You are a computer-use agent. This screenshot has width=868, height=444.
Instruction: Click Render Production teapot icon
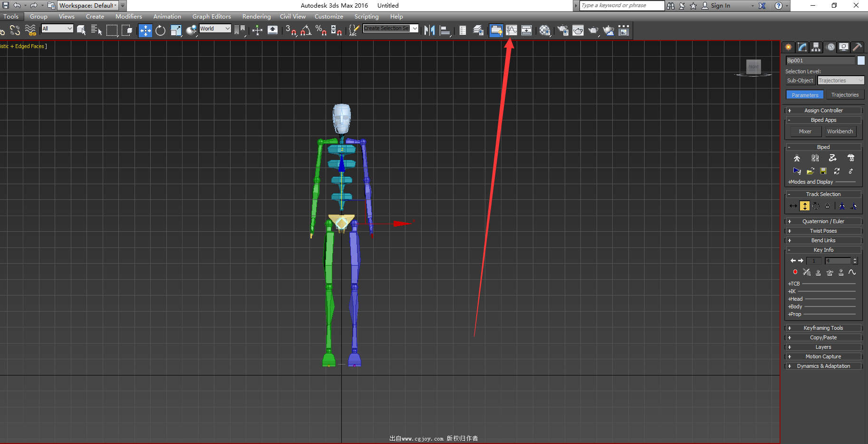593,30
